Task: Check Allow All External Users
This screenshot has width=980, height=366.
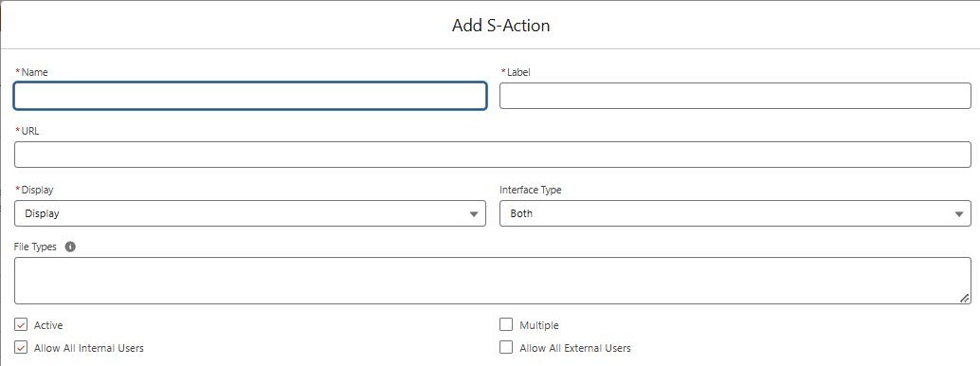Action: click(x=506, y=348)
